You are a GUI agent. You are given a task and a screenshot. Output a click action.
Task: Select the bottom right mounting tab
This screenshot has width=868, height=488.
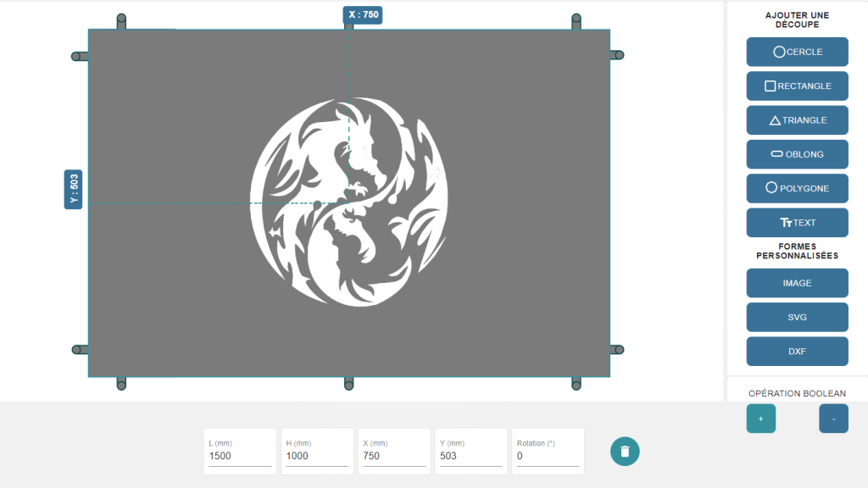[x=576, y=384]
